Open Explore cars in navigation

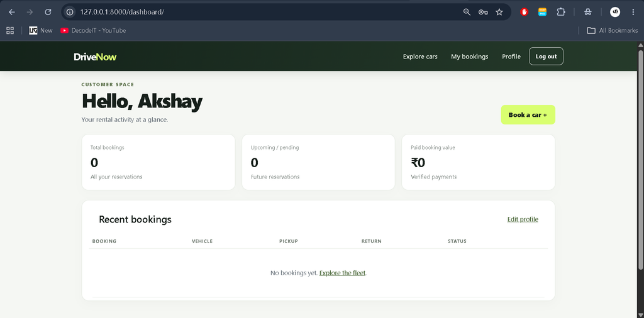[420, 57]
